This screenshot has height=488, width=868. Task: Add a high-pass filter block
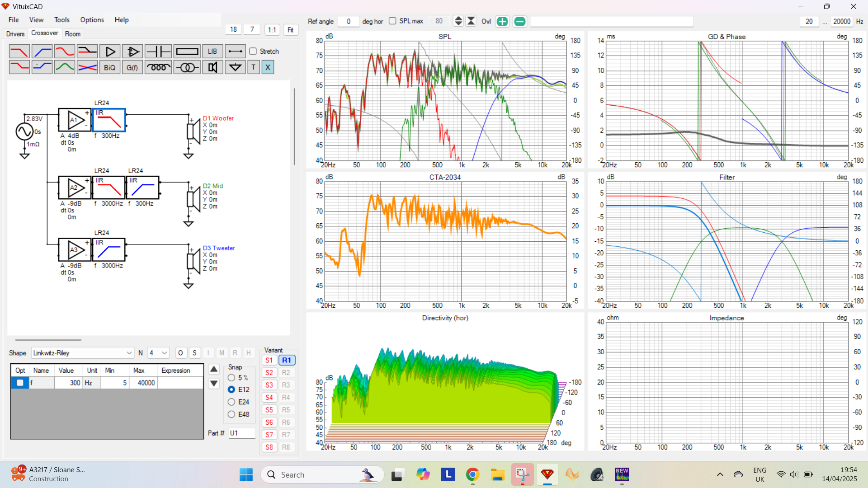click(42, 51)
